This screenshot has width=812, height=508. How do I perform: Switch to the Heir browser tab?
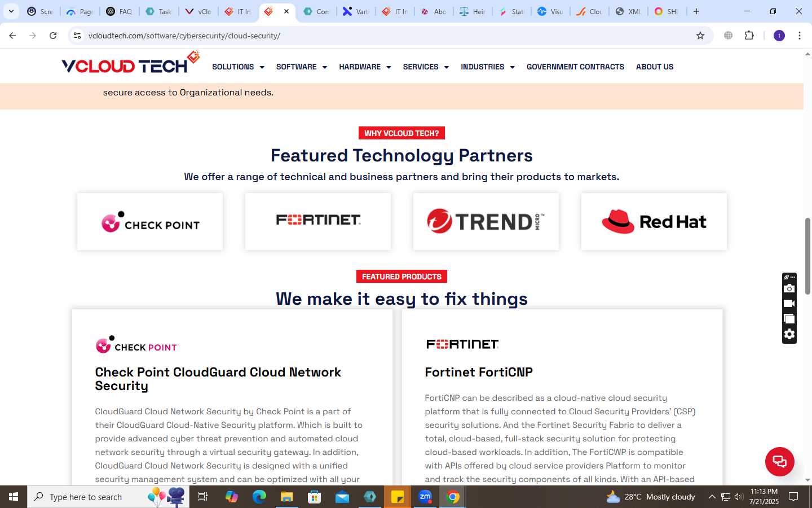coord(472,11)
